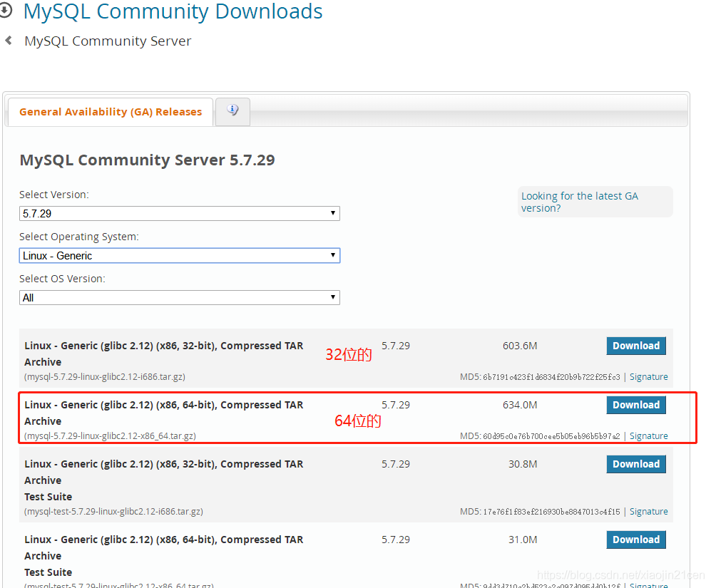Image resolution: width=711 pixels, height=588 pixels.
Task: Click the MD5 hash of the 30.8M test suite
Action: coord(551,512)
